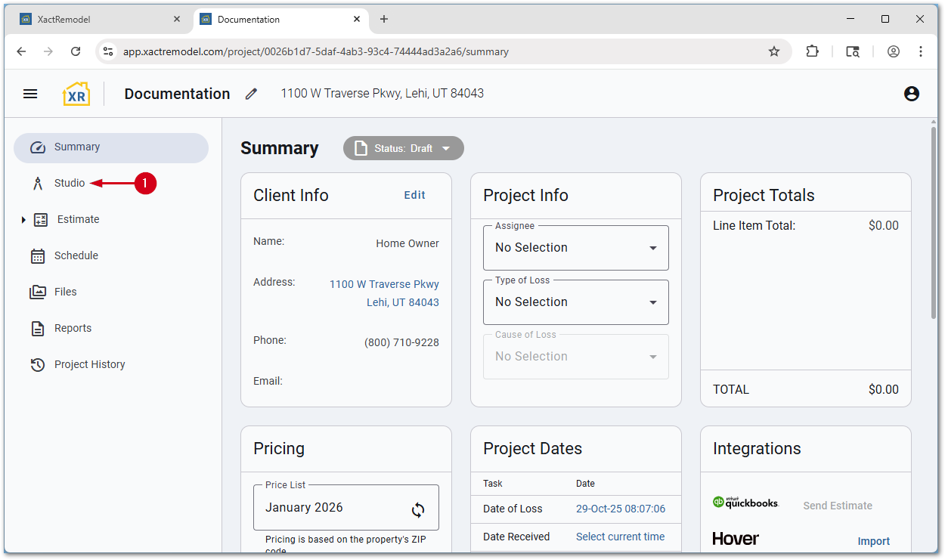Viewport: 945px width, 560px height.
Task: Open the hamburger navigation menu
Action: point(30,94)
